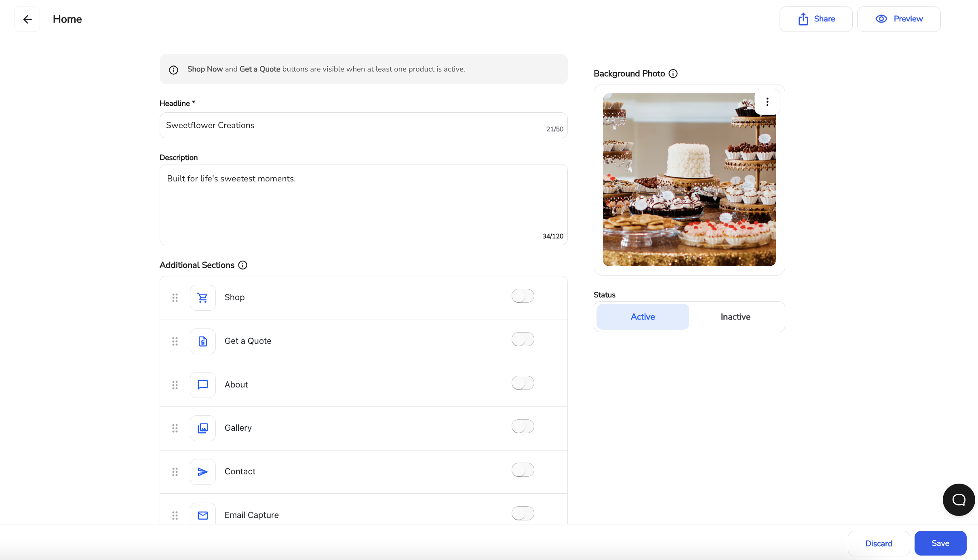Open the three-dot menu on background photo
This screenshot has height=560, width=978.
[x=767, y=102]
